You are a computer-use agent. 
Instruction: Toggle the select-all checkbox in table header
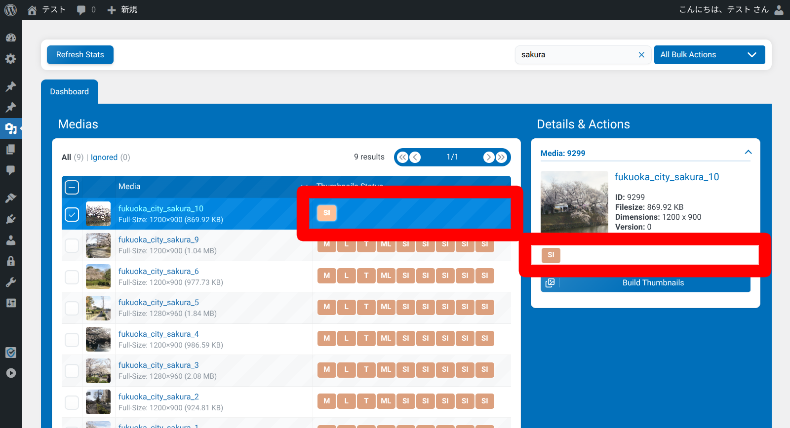point(72,186)
